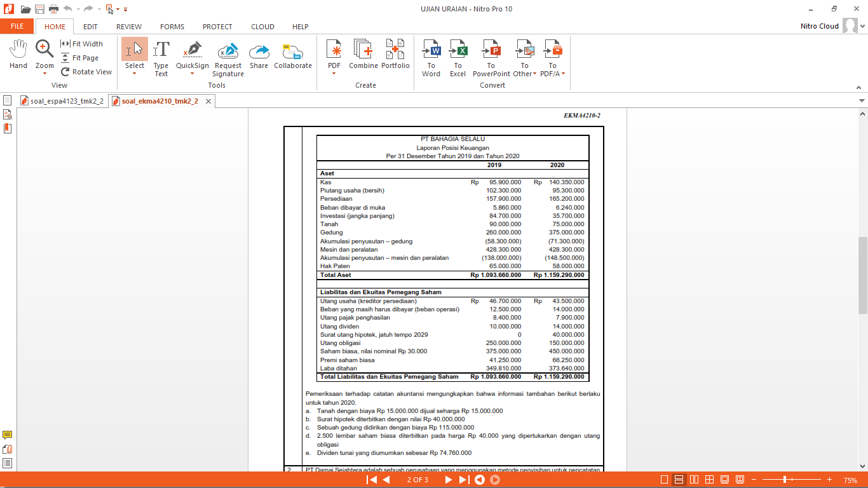Screen dimensions: 868x488
Task: Switch to the FORMS ribbon tab
Action: tap(172, 27)
